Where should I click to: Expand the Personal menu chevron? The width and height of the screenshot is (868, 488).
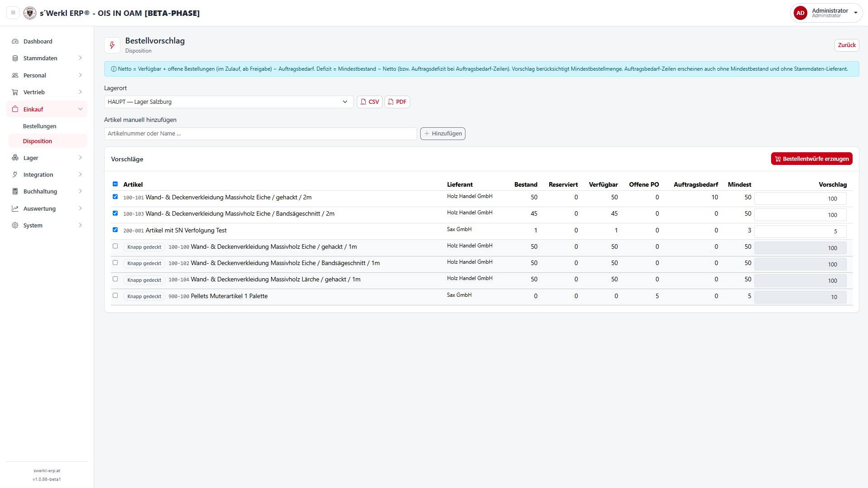80,75
